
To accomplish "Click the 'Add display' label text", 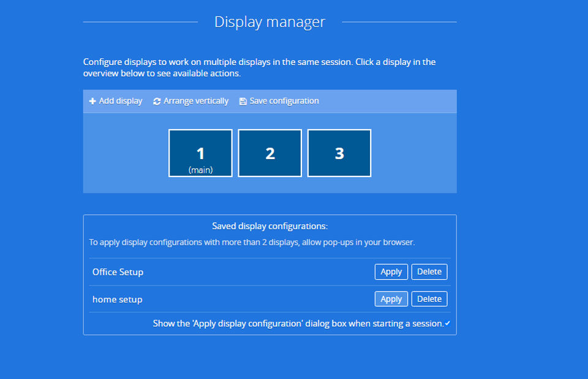I will coord(121,101).
